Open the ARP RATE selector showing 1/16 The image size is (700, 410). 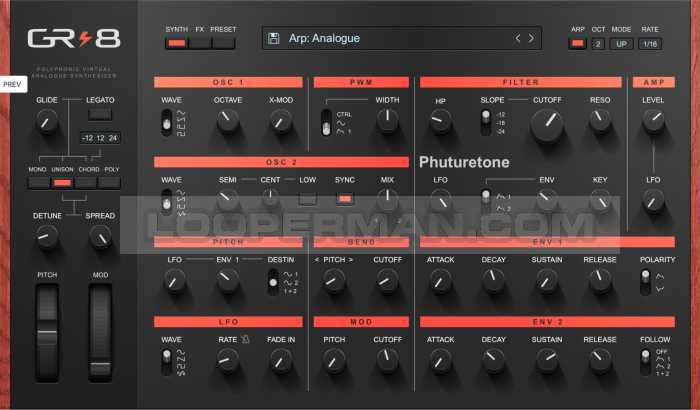[x=650, y=44]
